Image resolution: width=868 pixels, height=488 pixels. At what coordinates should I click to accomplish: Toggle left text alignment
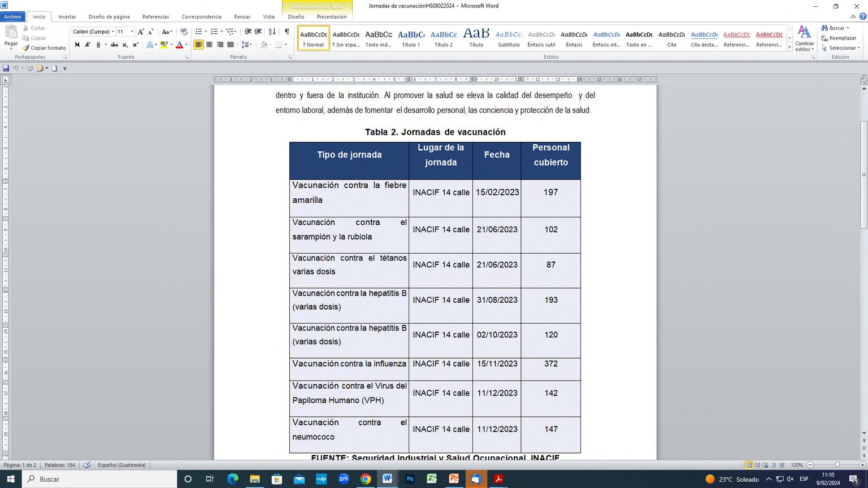[x=198, y=45]
